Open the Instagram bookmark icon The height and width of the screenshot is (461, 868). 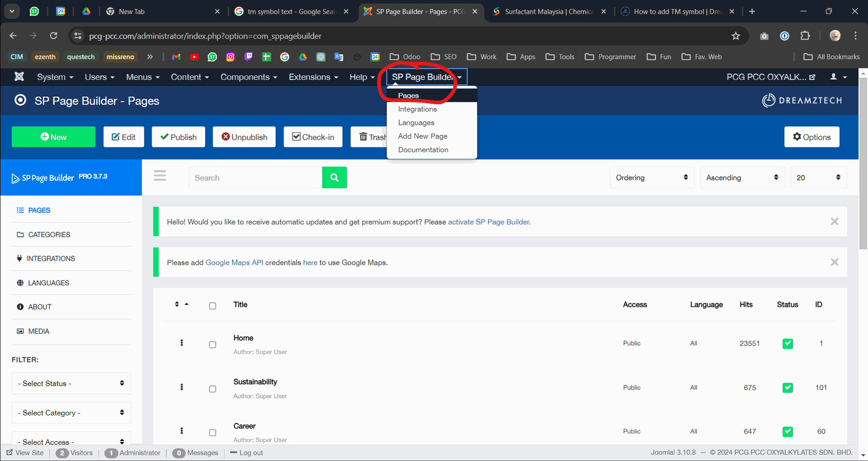tap(231, 56)
